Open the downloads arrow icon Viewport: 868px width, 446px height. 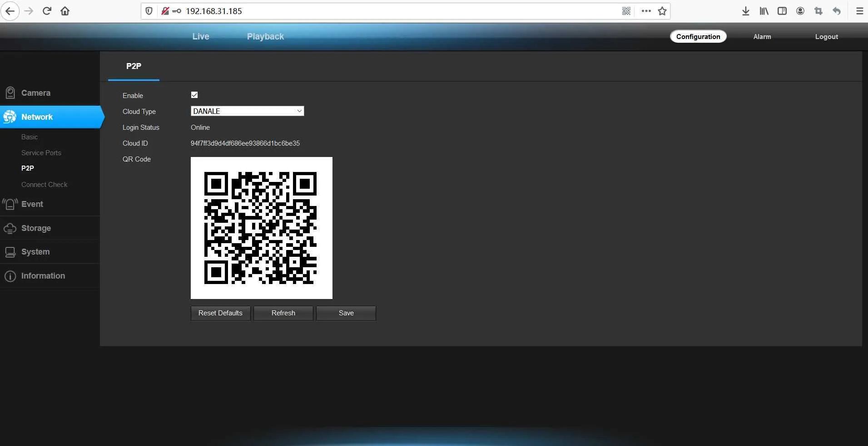click(x=746, y=11)
